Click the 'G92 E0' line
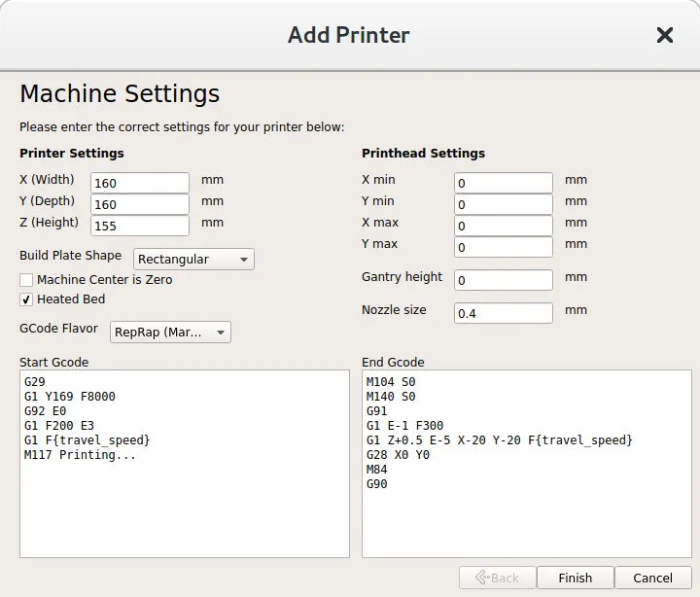Image resolution: width=700 pixels, height=597 pixels. pyautogui.click(x=45, y=411)
